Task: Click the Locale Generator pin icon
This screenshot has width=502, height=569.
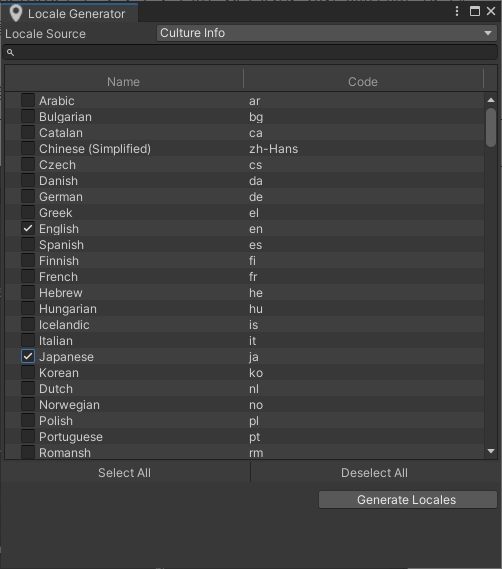Action: 16,13
